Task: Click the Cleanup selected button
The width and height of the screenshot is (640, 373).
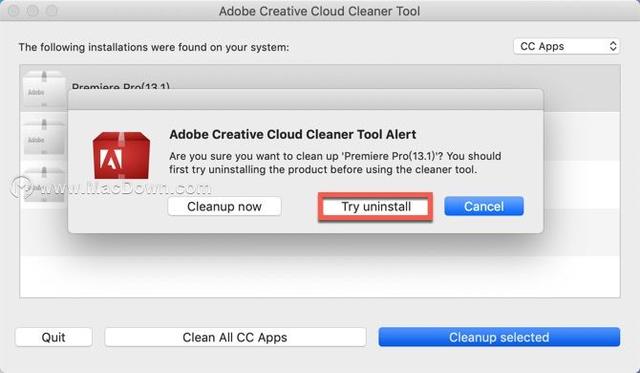Action: (x=499, y=337)
